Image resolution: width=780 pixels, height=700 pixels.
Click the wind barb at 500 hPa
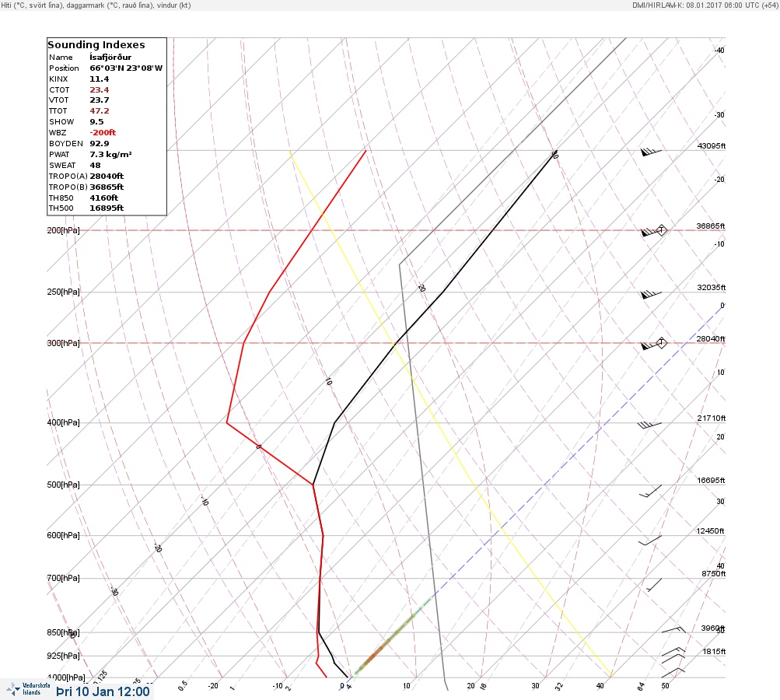(x=650, y=491)
